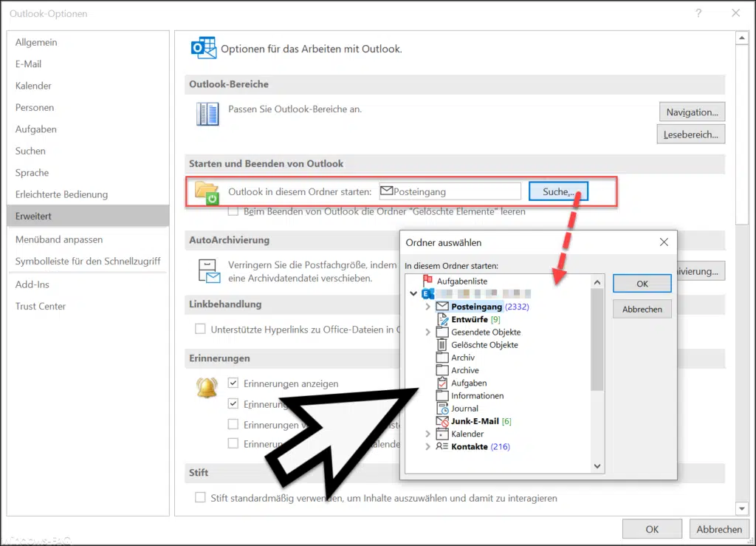Click the Journal icon in the folder tree

click(x=441, y=408)
